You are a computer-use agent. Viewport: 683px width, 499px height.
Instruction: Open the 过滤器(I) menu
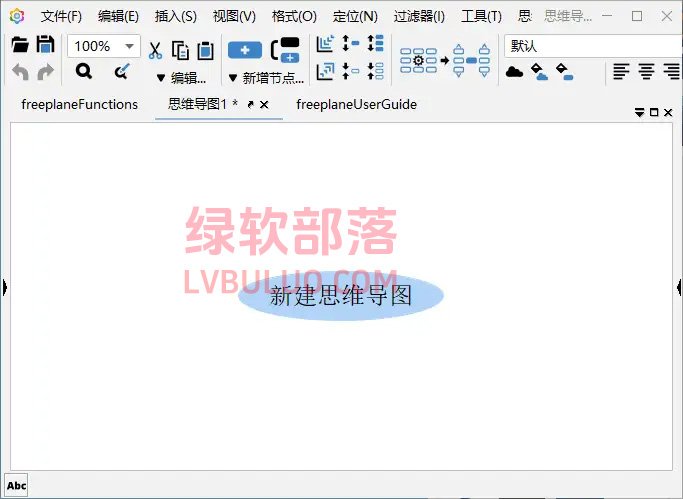419,17
